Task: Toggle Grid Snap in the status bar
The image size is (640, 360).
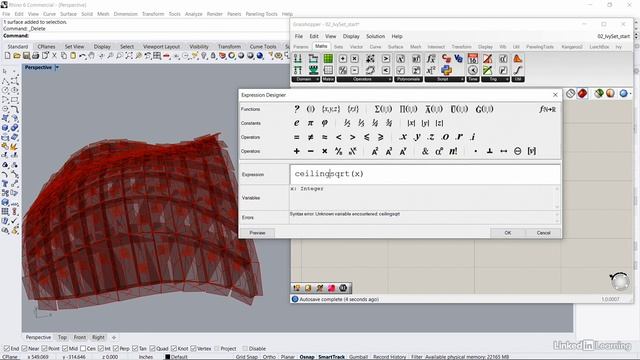Action: [x=247, y=357]
